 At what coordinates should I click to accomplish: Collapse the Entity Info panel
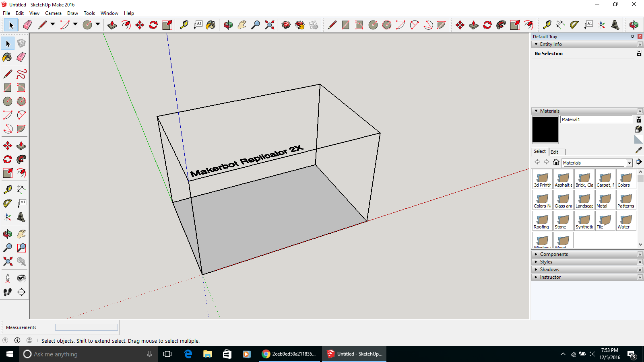click(x=536, y=44)
